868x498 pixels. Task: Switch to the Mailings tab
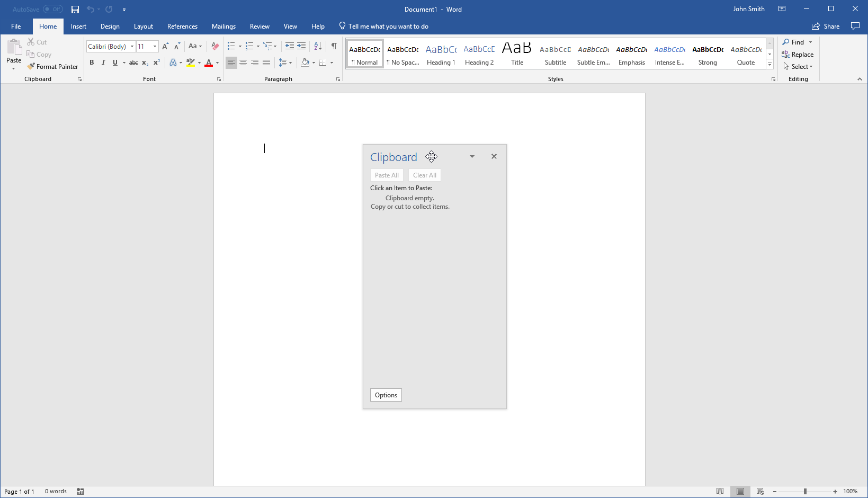click(x=223, y=26)
